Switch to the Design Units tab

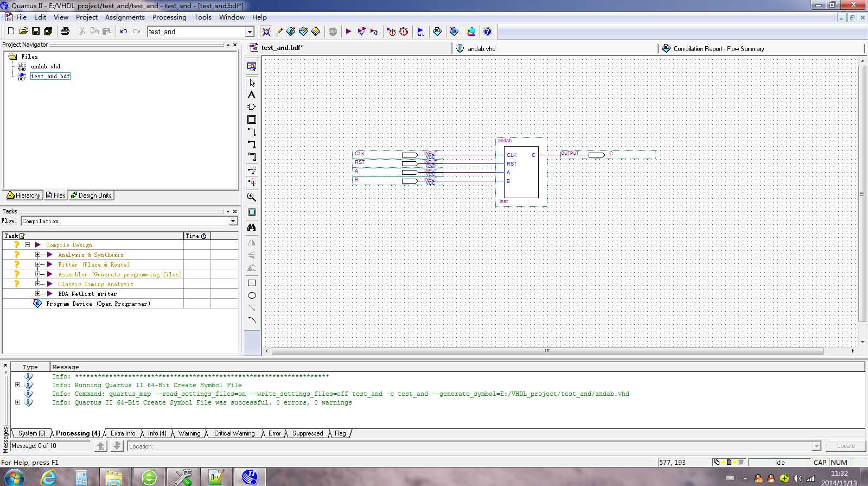(92, 195)
